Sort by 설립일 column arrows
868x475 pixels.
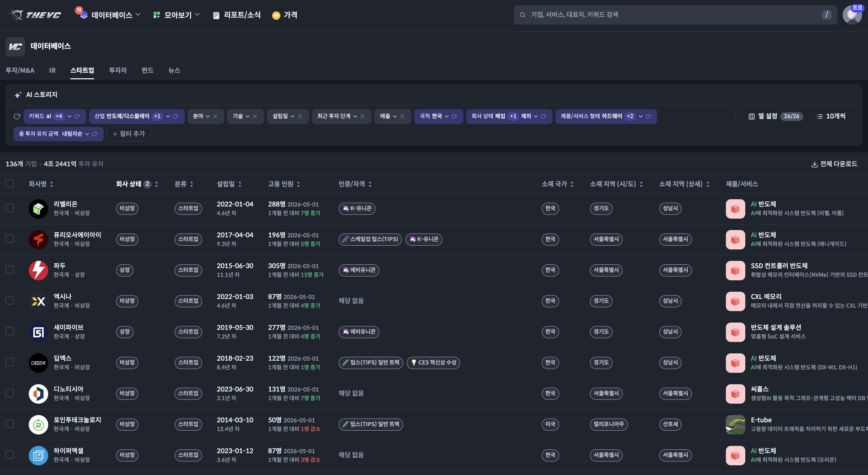[240, 184]
